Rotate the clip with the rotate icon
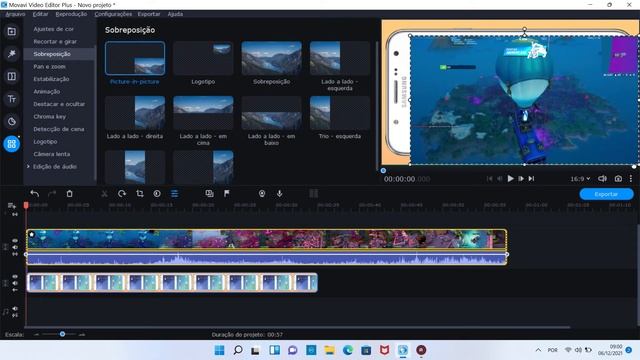 (x=122, y=193)
